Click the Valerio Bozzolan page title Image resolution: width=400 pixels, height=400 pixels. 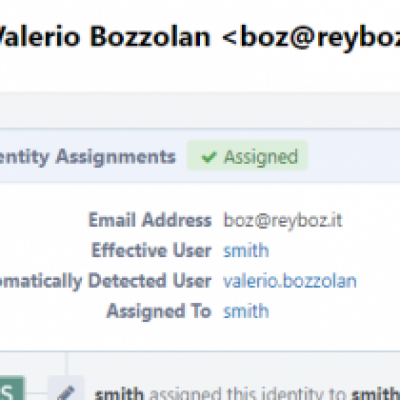[105, 36]
